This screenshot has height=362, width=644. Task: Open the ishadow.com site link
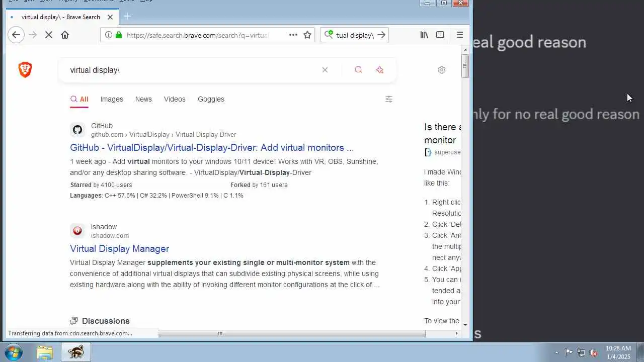[x=110, y=236]
